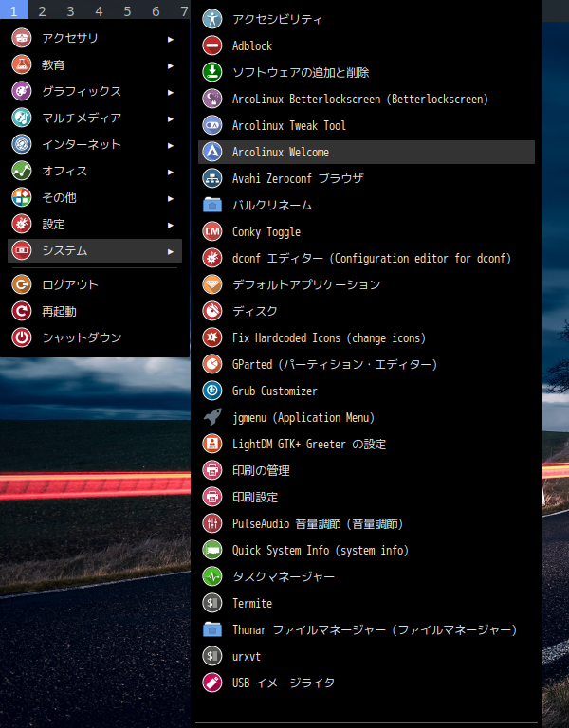Click the dconf エディター gear icon

212,258
